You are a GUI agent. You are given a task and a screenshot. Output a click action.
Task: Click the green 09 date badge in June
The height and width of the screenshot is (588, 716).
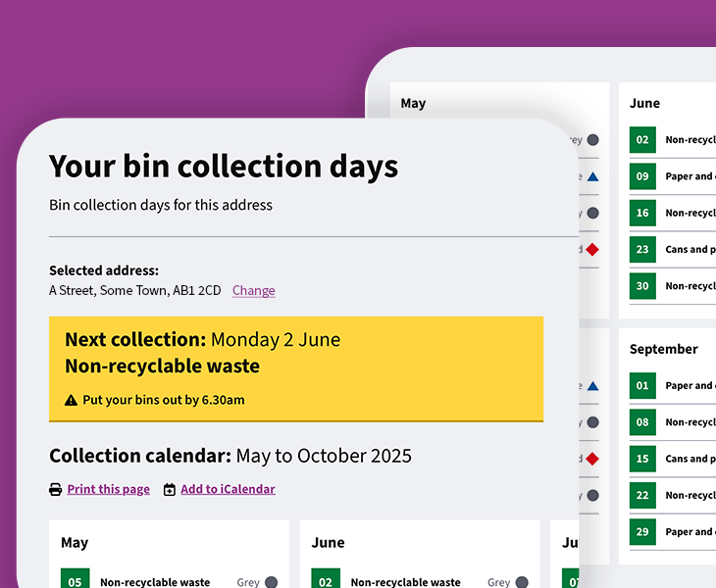pos(642,176)
